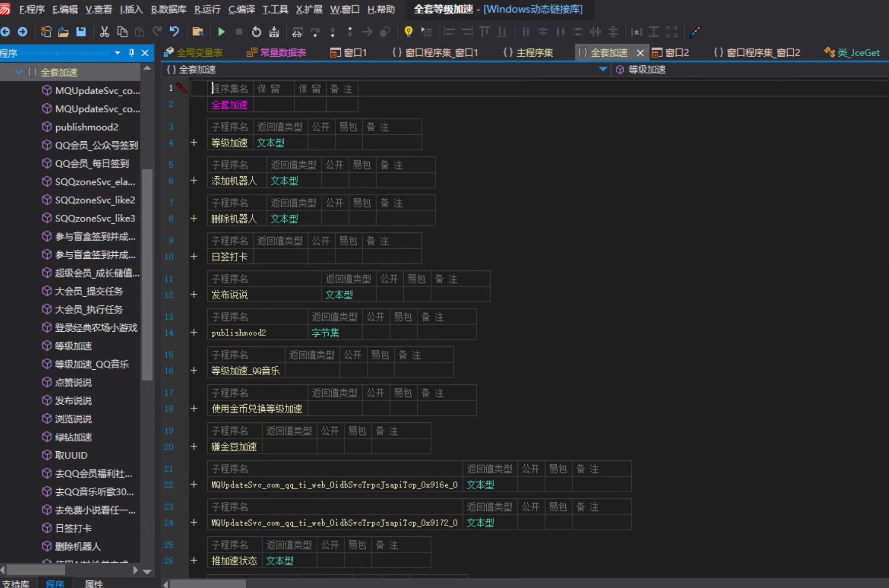Screen dimensions: 889x588
Task: Click the Save floppy disk icon
Action: [x=81, y=32]
